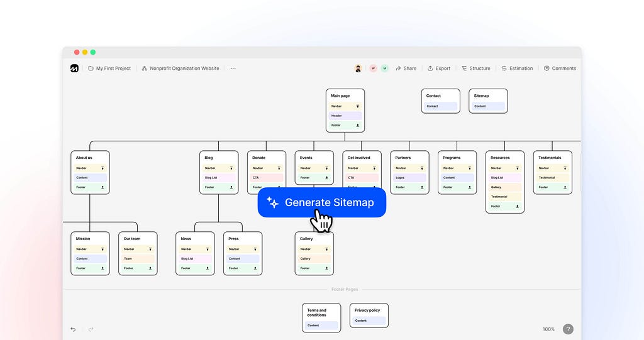Select the CTA block in Get involved
The height and width of the screenshot is (340, 644).
click(362, 178)
